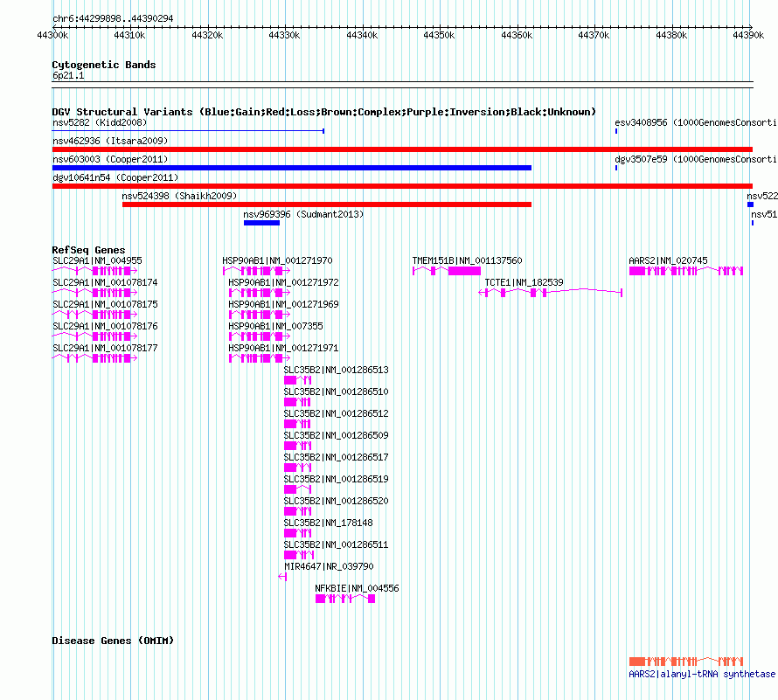Open HSP90AB1|NM_001271969 transcript label

(x=283, y=304)
